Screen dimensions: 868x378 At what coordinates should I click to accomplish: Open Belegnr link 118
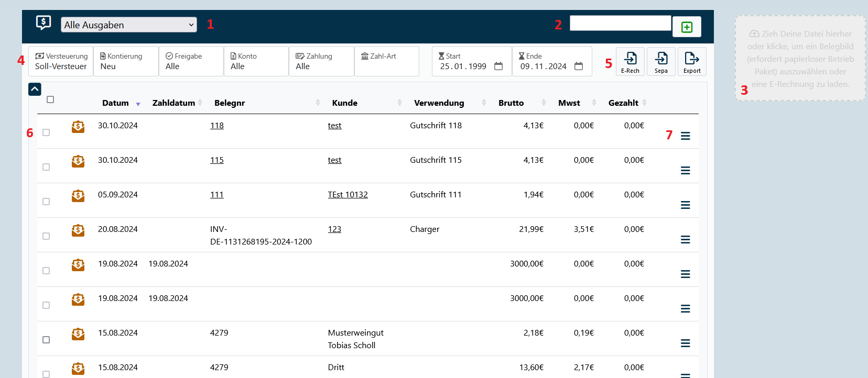pos(217,126)
